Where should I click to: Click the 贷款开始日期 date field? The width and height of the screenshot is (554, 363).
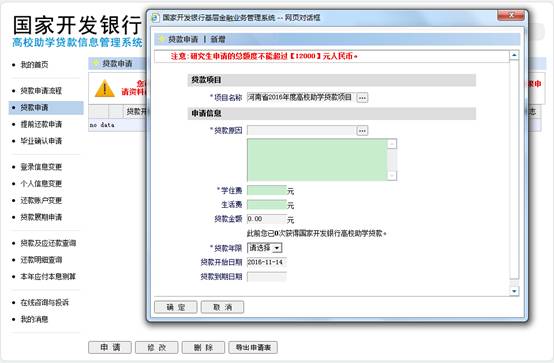click(x=267, y=262)
